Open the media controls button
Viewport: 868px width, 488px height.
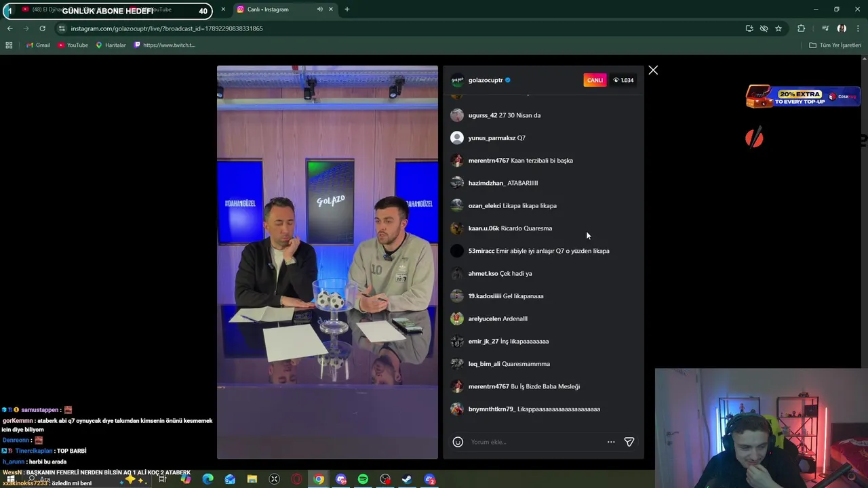(825, 28)
